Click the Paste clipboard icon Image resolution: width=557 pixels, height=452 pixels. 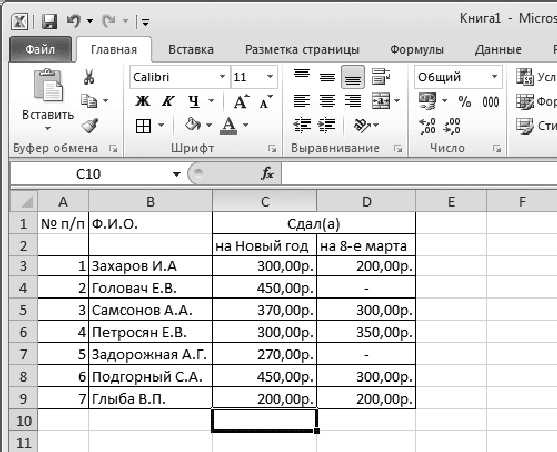point(48,85)
